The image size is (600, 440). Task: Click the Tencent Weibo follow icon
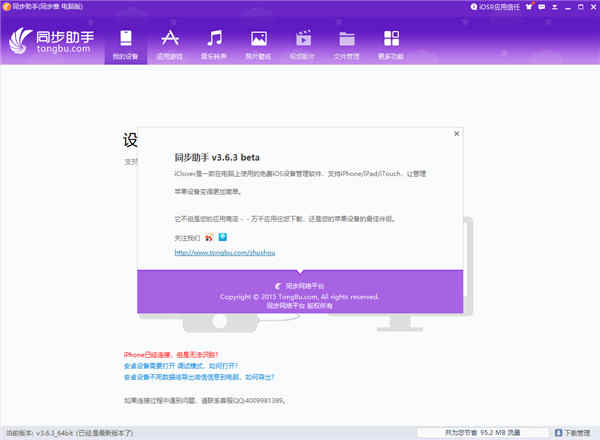pos(223,237)
